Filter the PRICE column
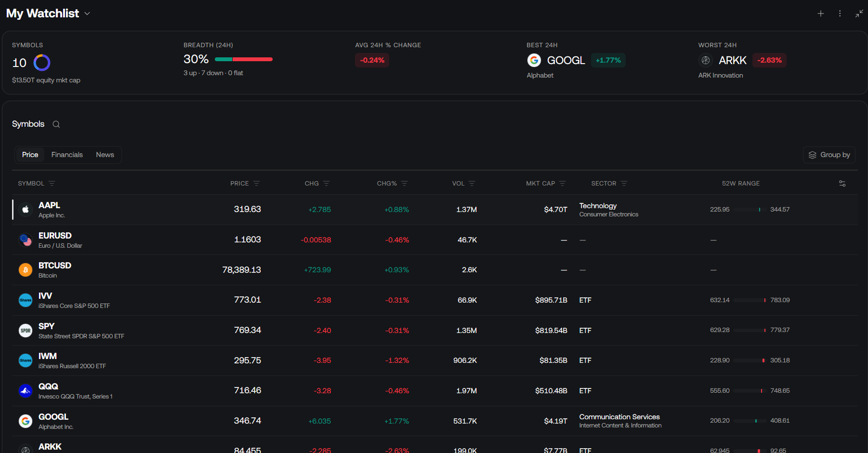This screenshot has height=453, width=868. [257, 184]
